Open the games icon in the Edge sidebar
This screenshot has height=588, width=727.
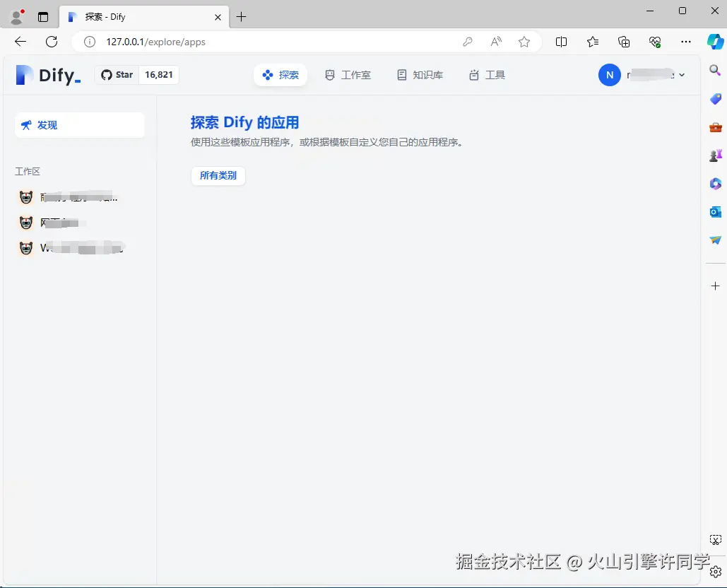(x=715, y=155)
